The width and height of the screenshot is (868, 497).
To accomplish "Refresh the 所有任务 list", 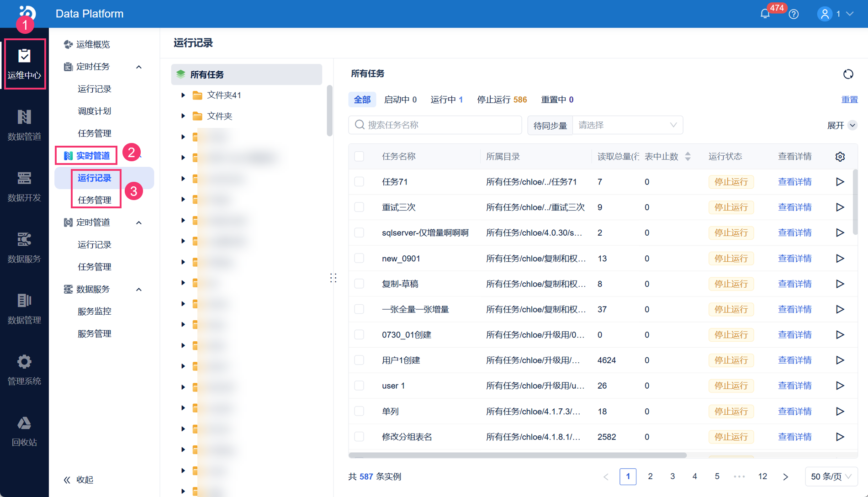I will pos(848,74).
